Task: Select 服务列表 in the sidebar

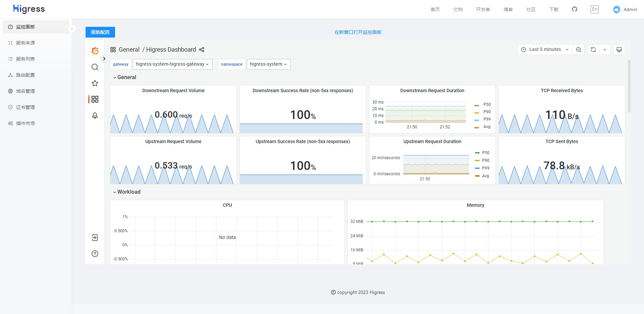Action: pos(36,59)
